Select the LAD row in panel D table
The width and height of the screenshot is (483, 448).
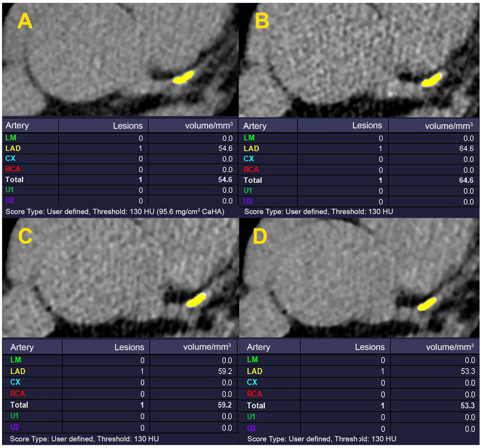pyautogui.click(x=359, y=371)
